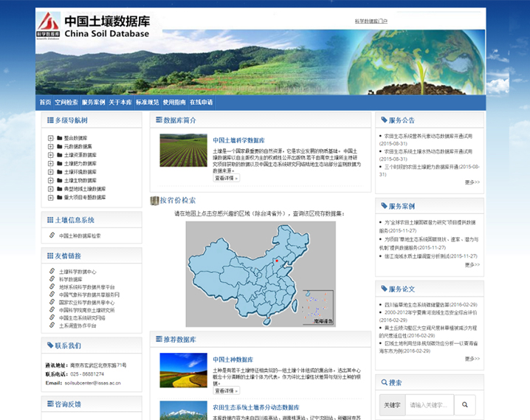Click the grid icon of 土壤信息系统 header
The width and height of the screenshot is (530, 420).
point(50,220)
